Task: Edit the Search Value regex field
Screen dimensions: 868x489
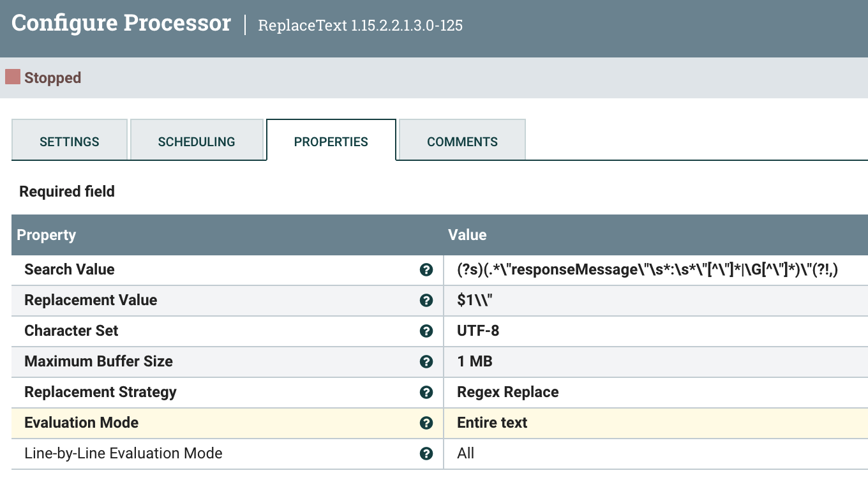Action: pyautogui.click(x=647, y=270)
